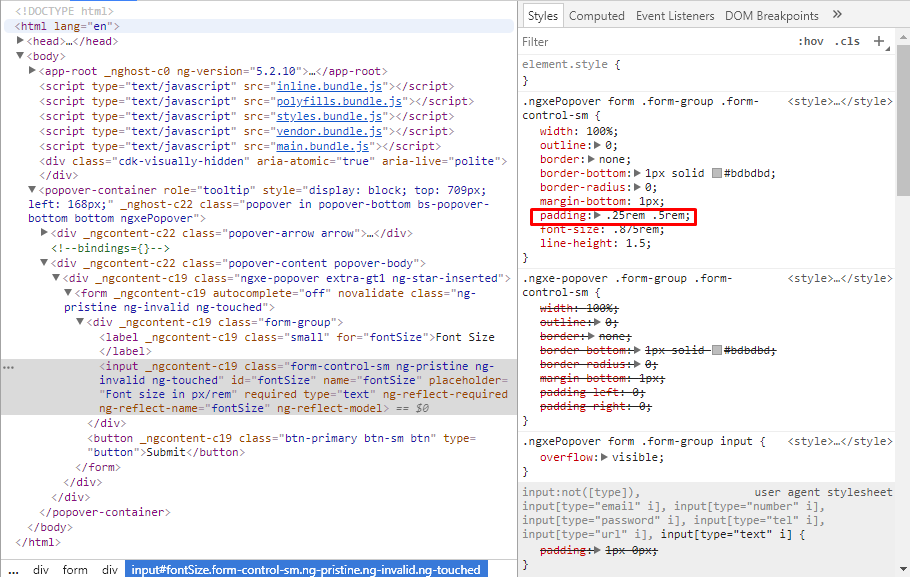Open the polyfills.bundle.js script link
The image size is (910, 577).
click(339, 102)
